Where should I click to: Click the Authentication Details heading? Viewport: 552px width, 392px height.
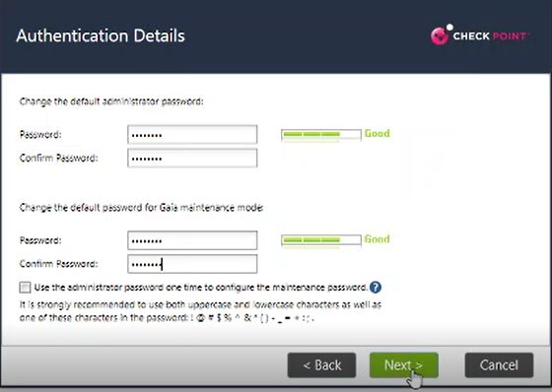[x=101, y=35]
